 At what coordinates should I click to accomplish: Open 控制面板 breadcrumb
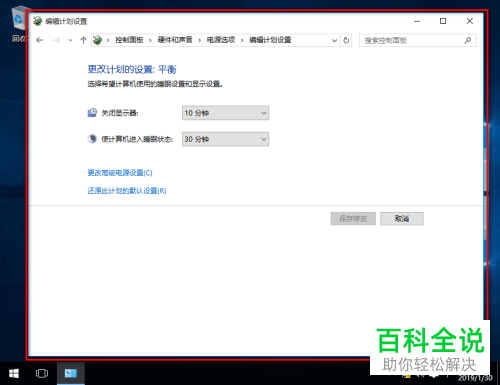point(129,40)
